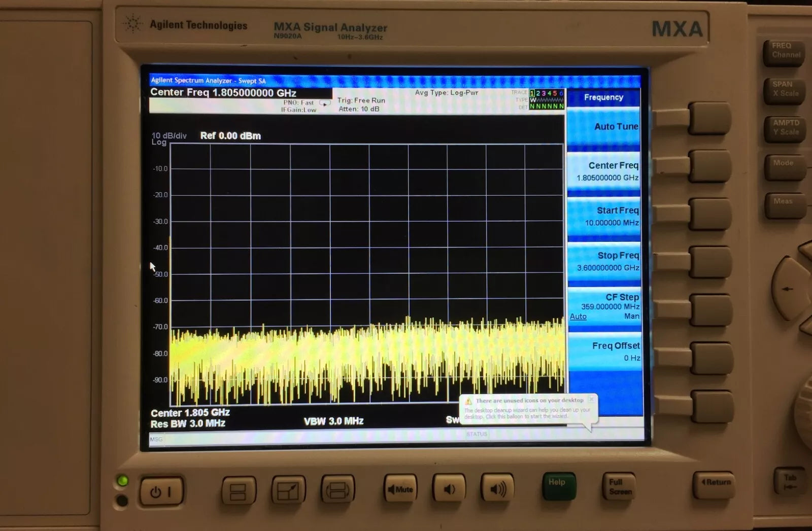Push the volume down hardware key

(449, 488)
